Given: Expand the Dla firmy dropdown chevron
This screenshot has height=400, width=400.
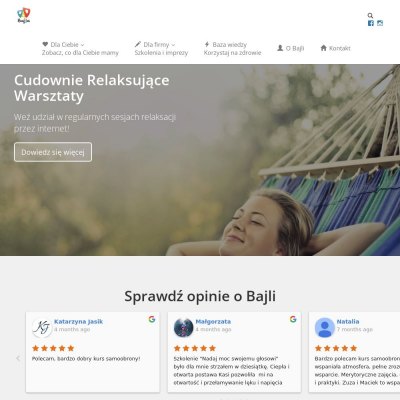Looking at the screenshot, I should 173,45.
